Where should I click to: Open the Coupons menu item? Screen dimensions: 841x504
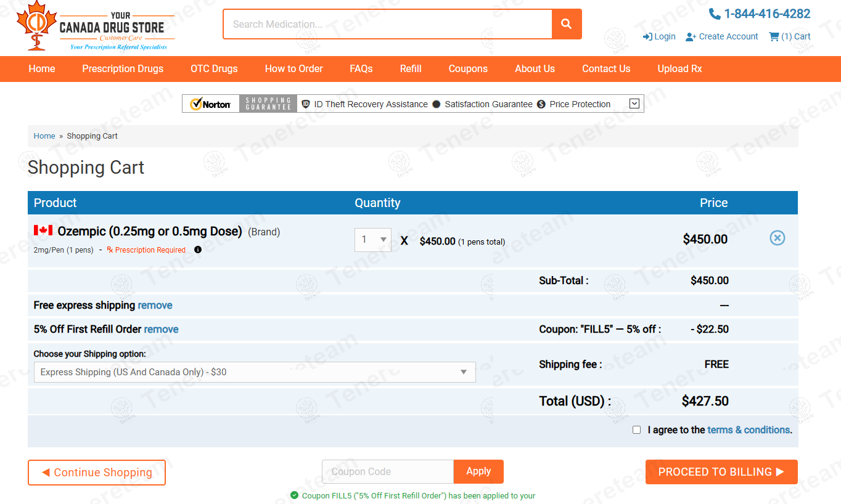point(468,69)
